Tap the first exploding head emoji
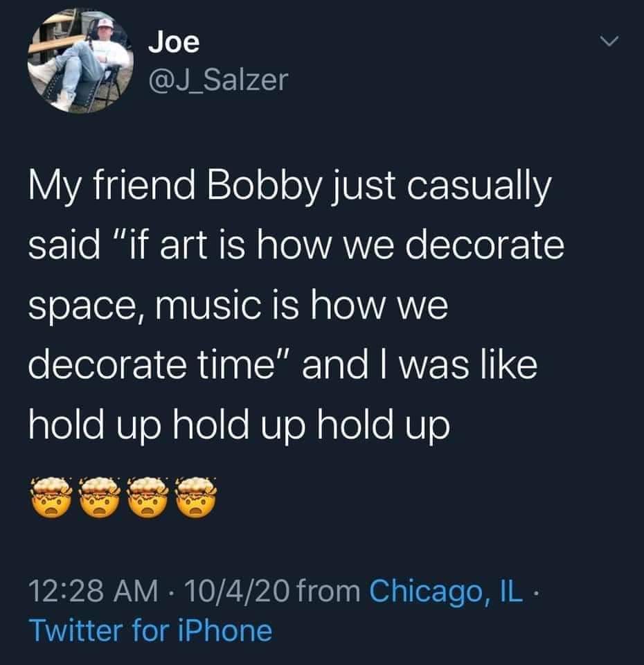 pos(51,497)
